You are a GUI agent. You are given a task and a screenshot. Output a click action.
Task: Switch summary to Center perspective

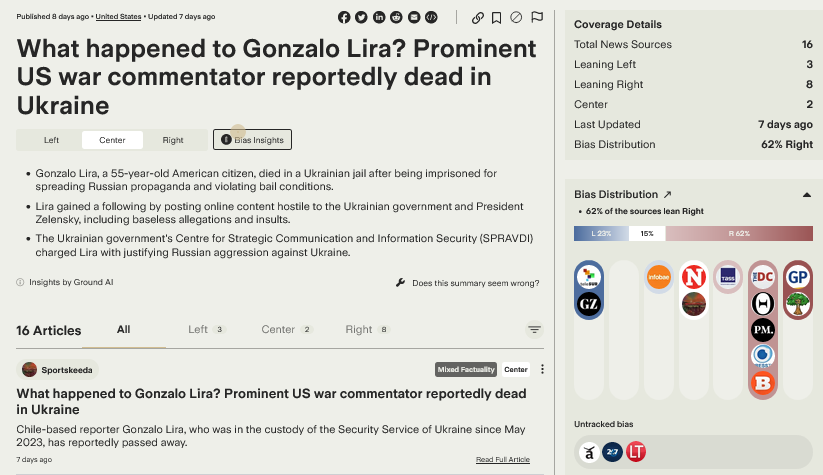[112, 140]
